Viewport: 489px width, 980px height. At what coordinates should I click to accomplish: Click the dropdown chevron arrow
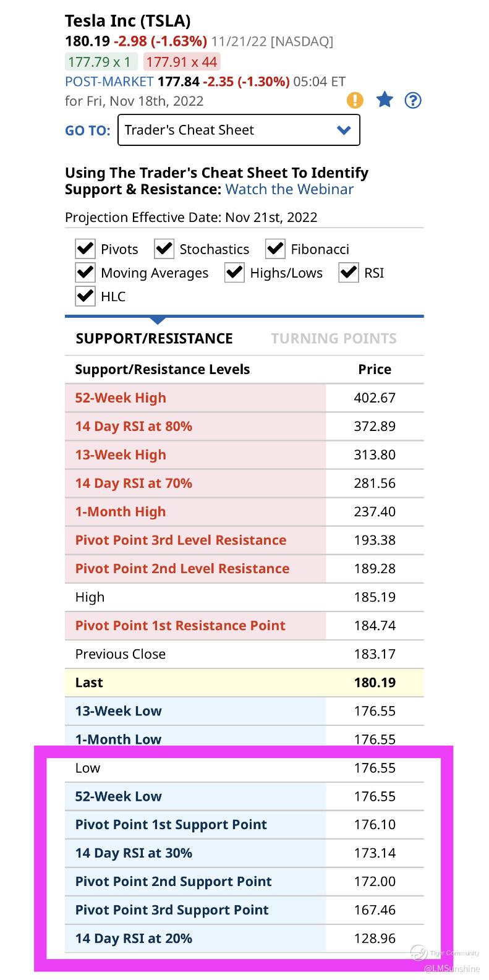(344, 130)
